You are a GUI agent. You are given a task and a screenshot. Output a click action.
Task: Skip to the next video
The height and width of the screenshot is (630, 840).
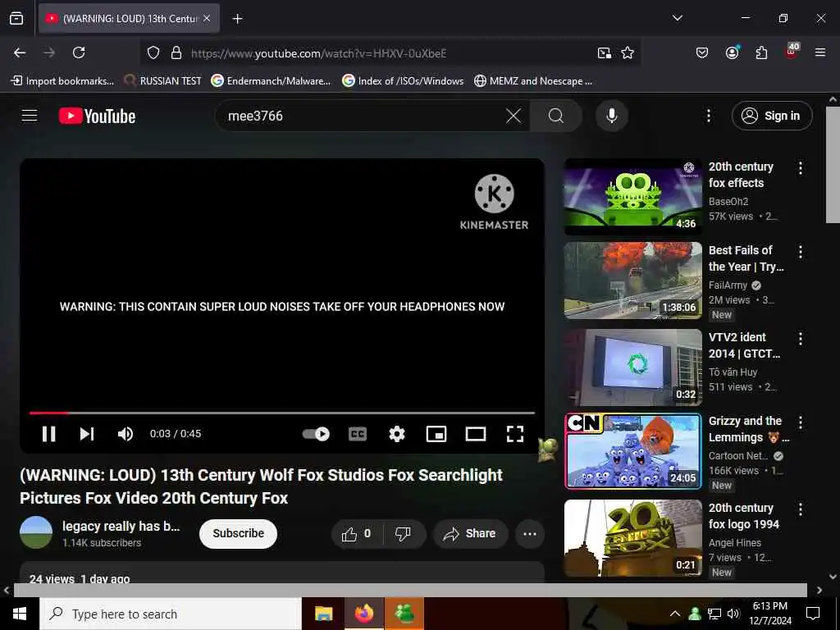pos(87,433)
